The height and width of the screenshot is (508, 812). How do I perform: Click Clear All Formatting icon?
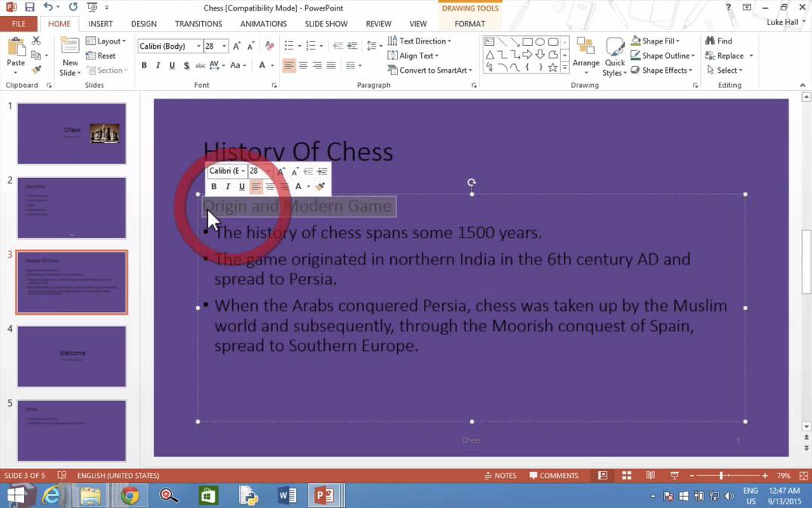[x=269, y=46]
